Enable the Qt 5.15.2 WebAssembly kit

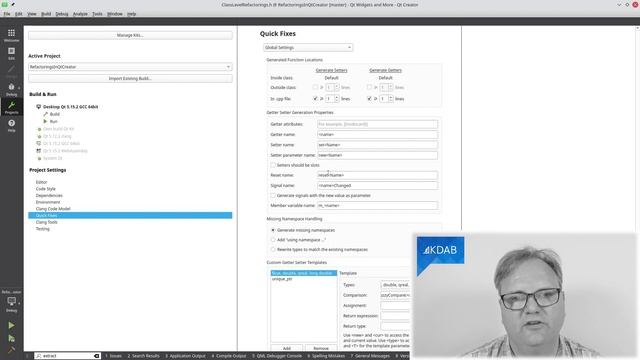pyautogui.click(x=65, y=151)
